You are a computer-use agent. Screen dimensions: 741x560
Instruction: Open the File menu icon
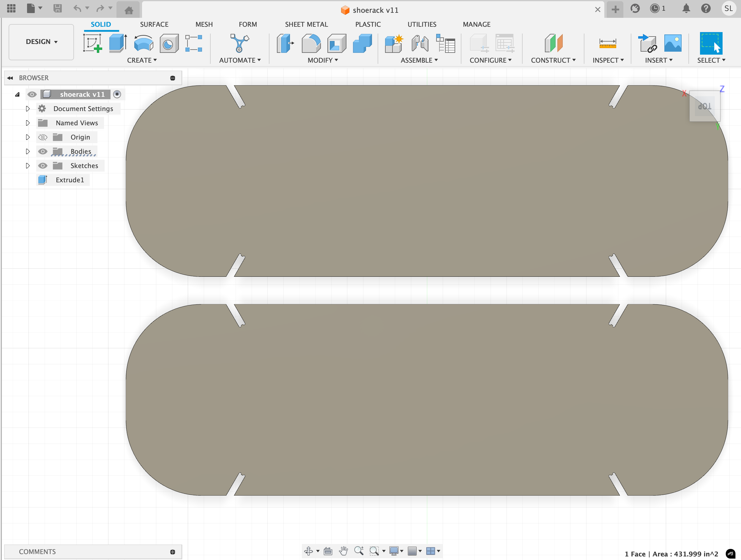point(31,8)
